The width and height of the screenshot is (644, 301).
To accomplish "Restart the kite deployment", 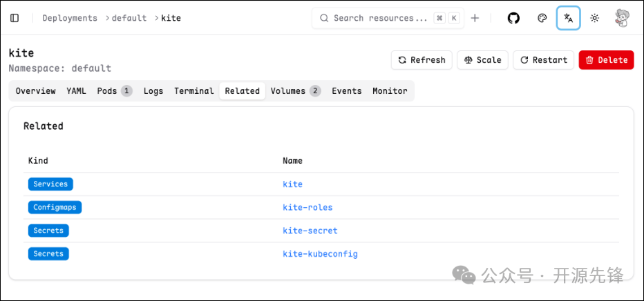I will tap(543, 60).
